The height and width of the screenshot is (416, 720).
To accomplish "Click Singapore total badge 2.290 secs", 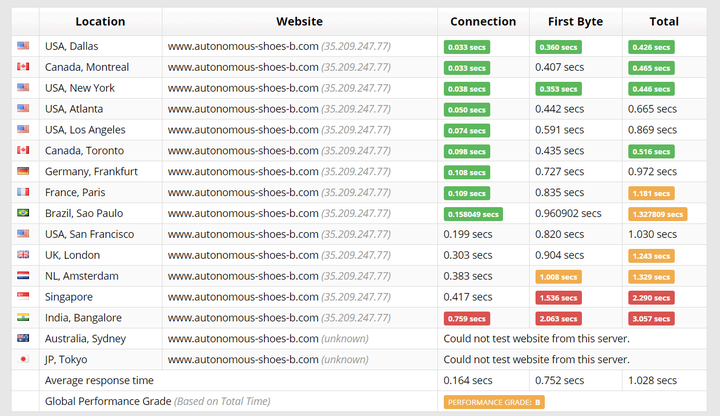I will tap(651, 298).
